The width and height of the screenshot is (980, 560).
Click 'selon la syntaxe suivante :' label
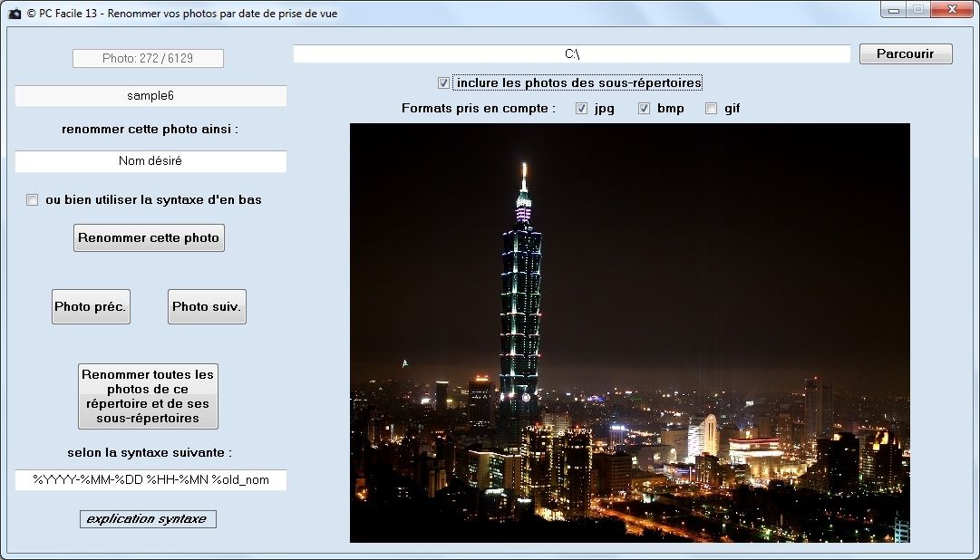point(150,452)
